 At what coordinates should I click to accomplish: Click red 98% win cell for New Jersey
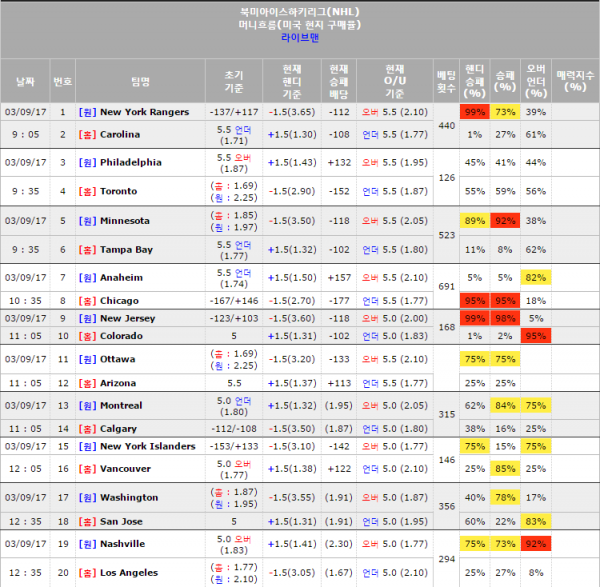(505, 318)
